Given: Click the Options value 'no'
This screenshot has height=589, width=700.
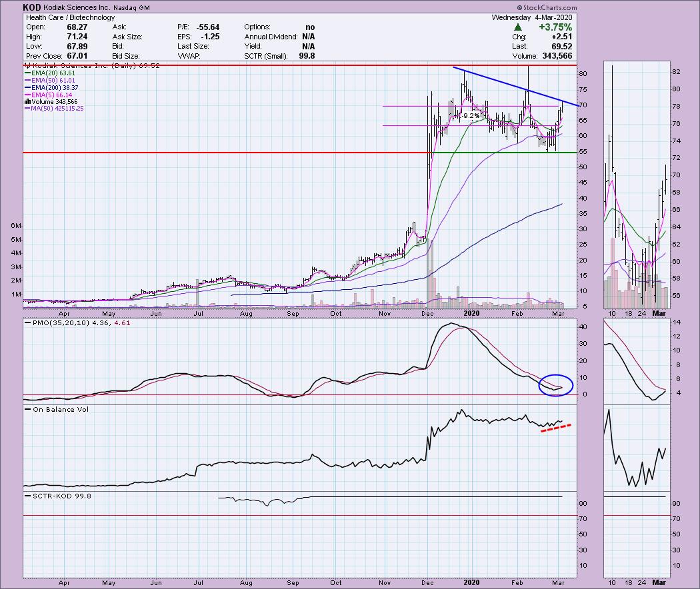Looking at the screenshot, I should click(310, 27).
